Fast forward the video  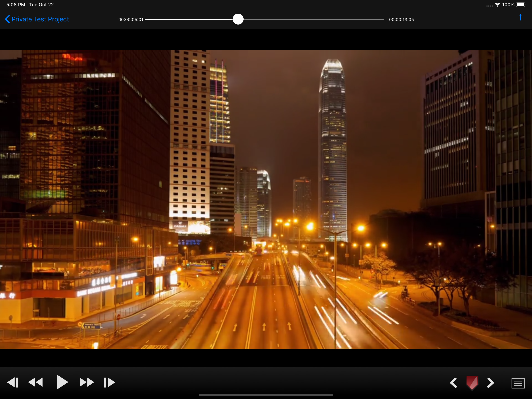pyautogui.click(x=87, y=382)
